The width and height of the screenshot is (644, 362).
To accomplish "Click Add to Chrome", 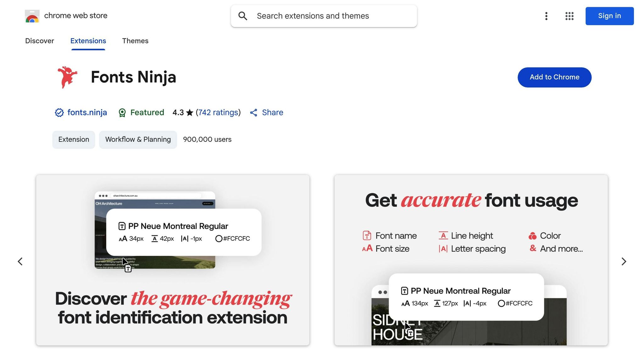I will tap(554, 77).
